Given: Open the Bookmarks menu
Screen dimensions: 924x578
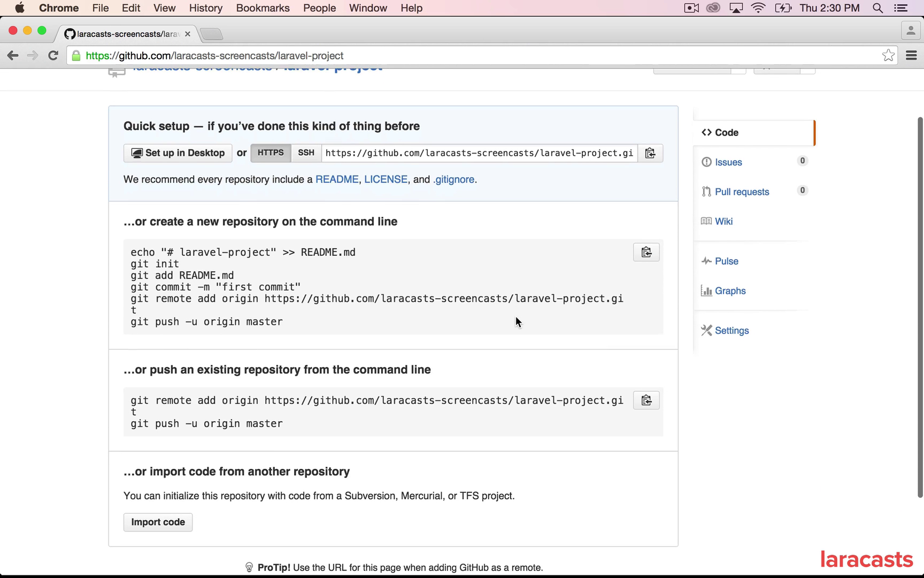Looking at the screenshot, I should point(263,8).
